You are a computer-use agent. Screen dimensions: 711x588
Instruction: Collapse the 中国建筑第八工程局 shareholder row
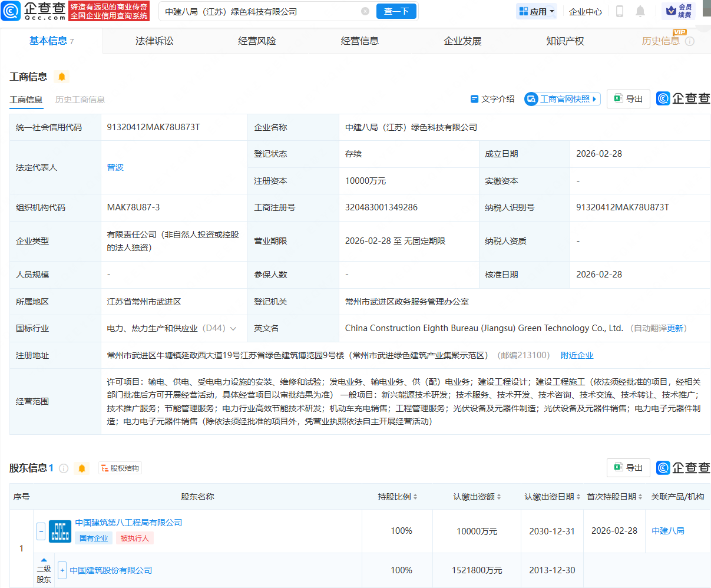[40, 531]
